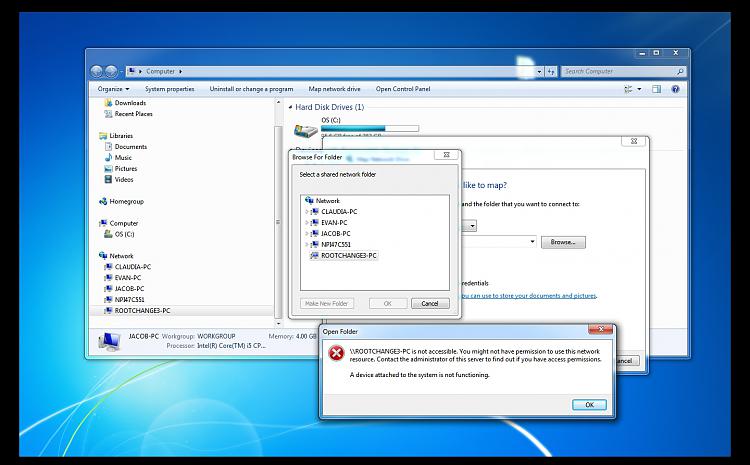
Task: Click the red error icon in Open Folder dialog
Action: [x=336, y=354]
